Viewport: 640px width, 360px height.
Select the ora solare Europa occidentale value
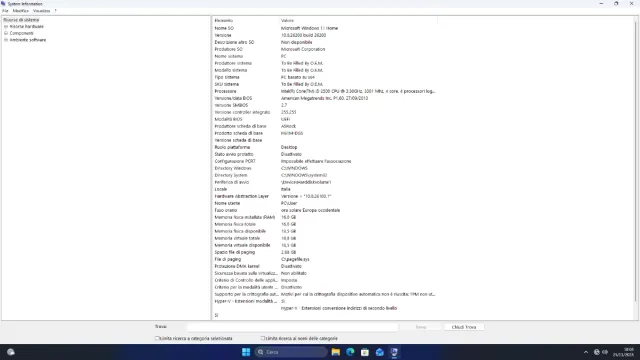tap(310, 210)
